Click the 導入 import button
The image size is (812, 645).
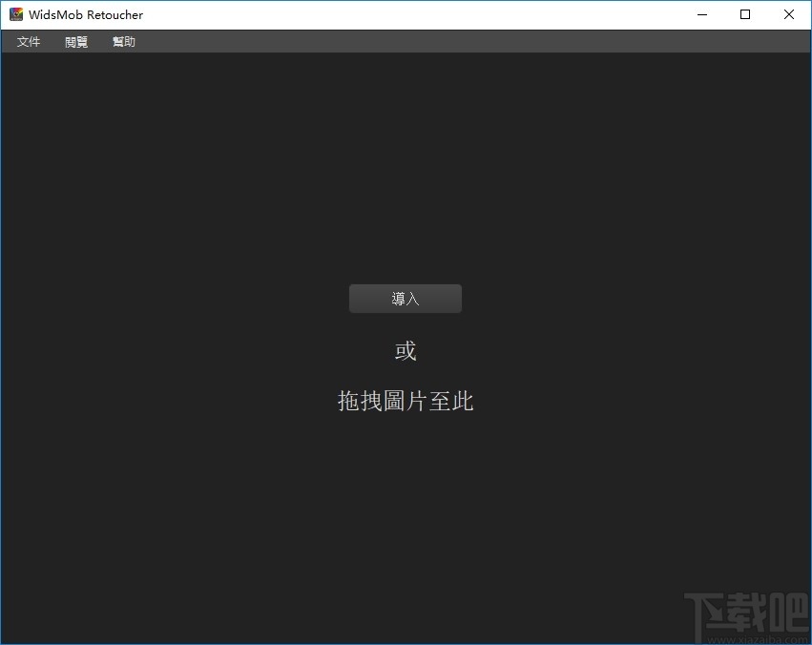405,298
